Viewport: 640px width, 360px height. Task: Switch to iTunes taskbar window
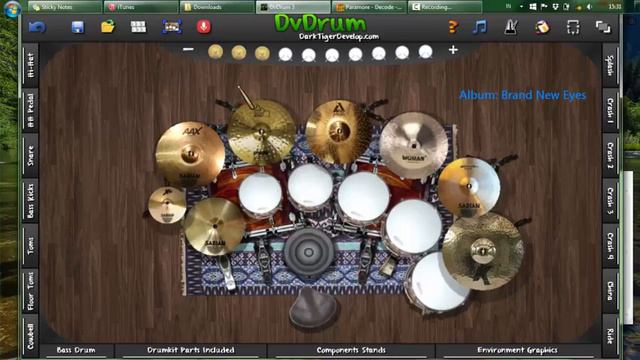[x=141, y=7]
